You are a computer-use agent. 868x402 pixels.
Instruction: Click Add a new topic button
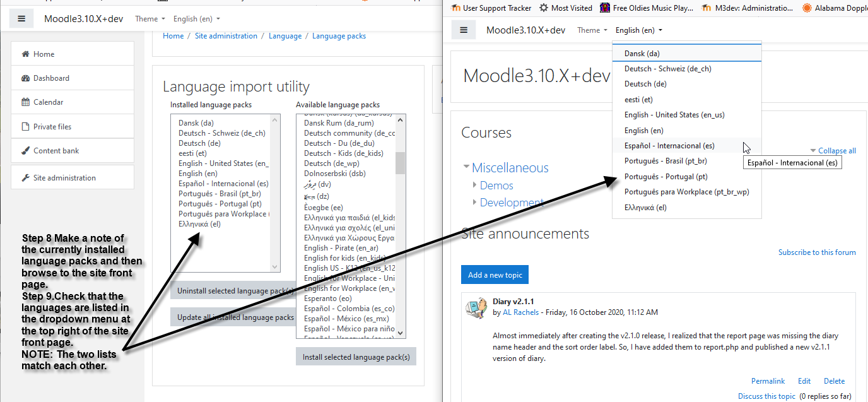click(x=495, y=275)
